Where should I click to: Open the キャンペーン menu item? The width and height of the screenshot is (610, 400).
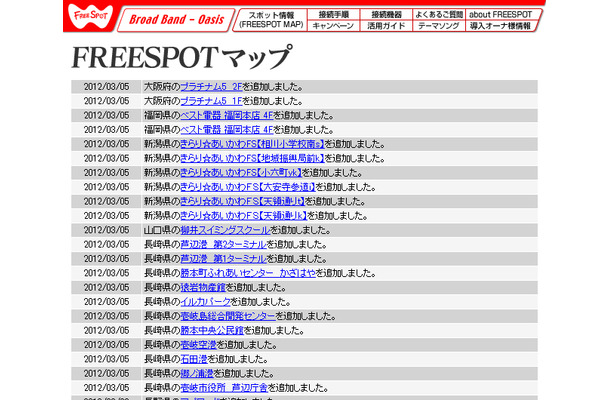pos(333,26)
